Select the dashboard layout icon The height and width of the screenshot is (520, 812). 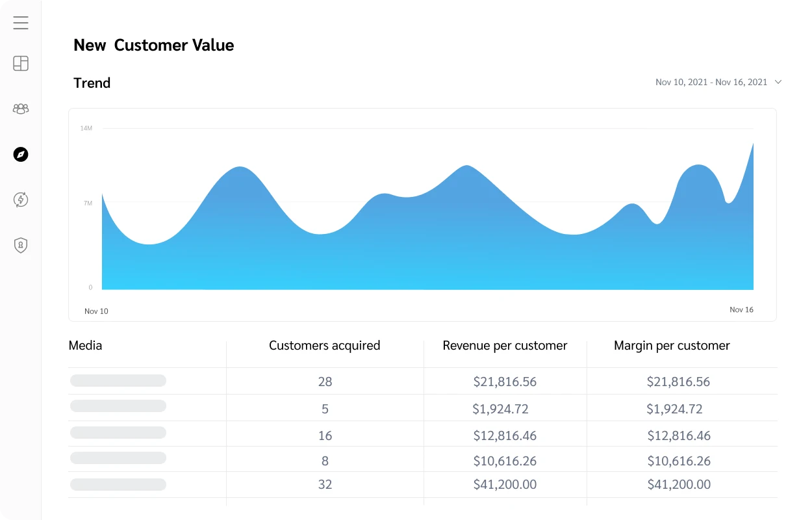click(x=20, y=63)
